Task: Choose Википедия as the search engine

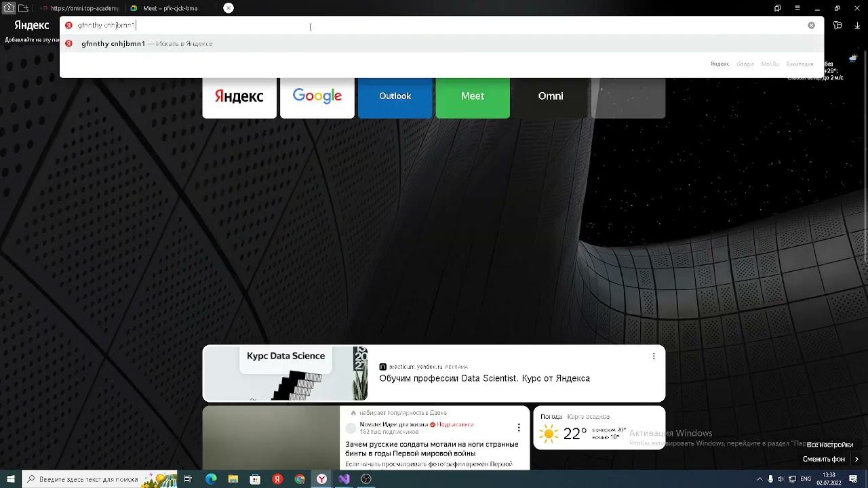Action: [x=800, y=64]
